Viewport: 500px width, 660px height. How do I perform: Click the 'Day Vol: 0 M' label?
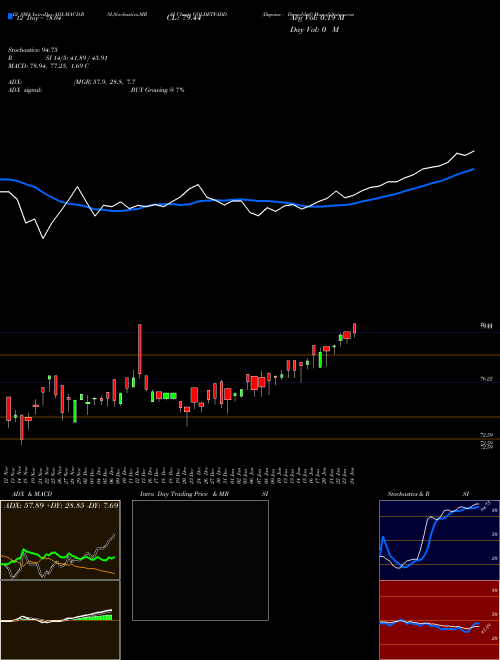tap(314, 30)
